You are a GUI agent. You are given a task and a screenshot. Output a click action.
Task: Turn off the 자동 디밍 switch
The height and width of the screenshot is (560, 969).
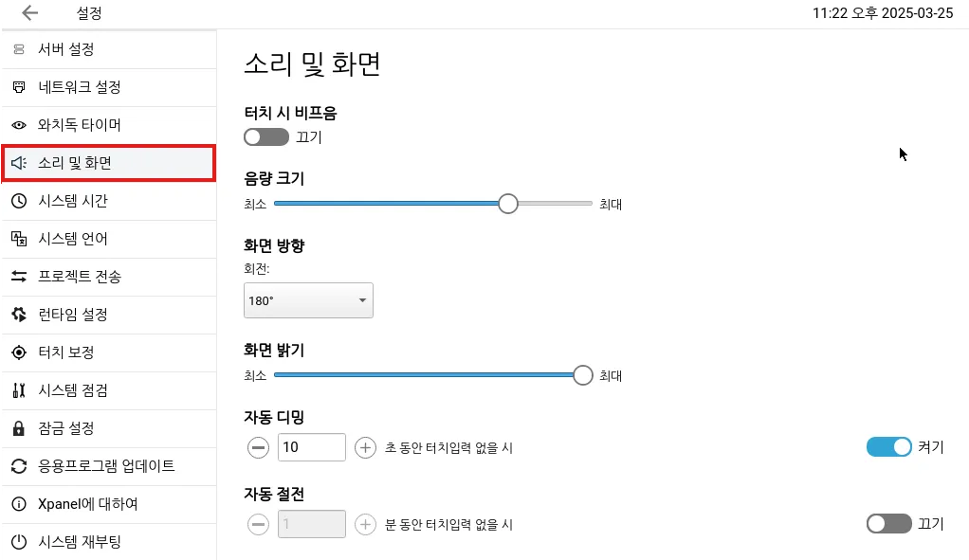tap(889, 447)
